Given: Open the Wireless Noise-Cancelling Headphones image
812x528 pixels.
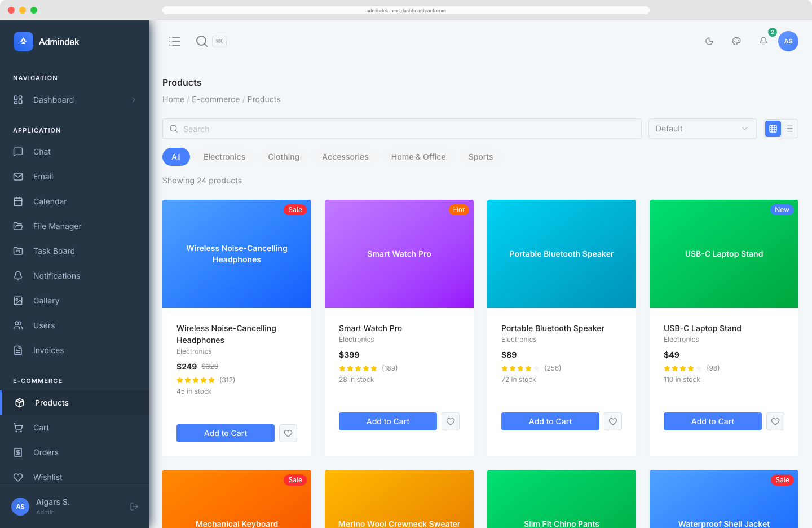Looking at the screenshot, I should pyautogui.click(x=237, y=254).
